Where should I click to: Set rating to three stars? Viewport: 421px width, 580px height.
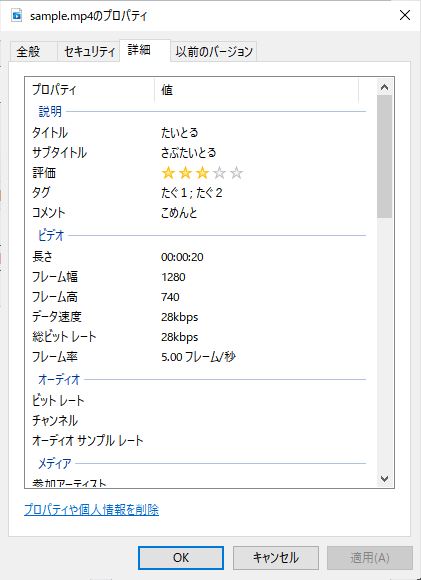tap(202, 173)
